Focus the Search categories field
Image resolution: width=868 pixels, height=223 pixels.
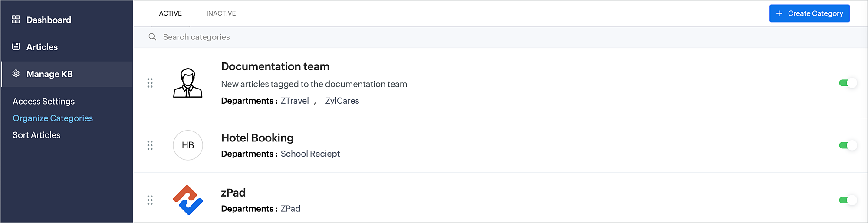500,37
